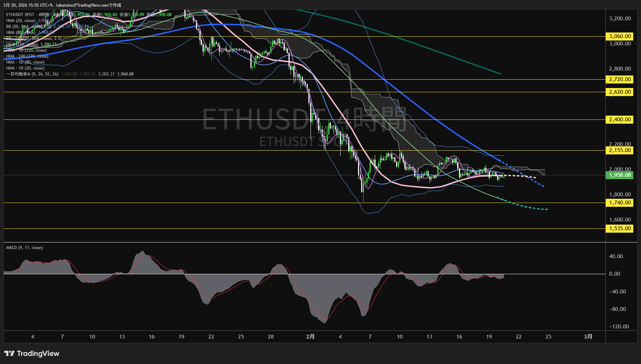
Task: Select the HMA (20, close) indicator legend
Action: (21, 21)
